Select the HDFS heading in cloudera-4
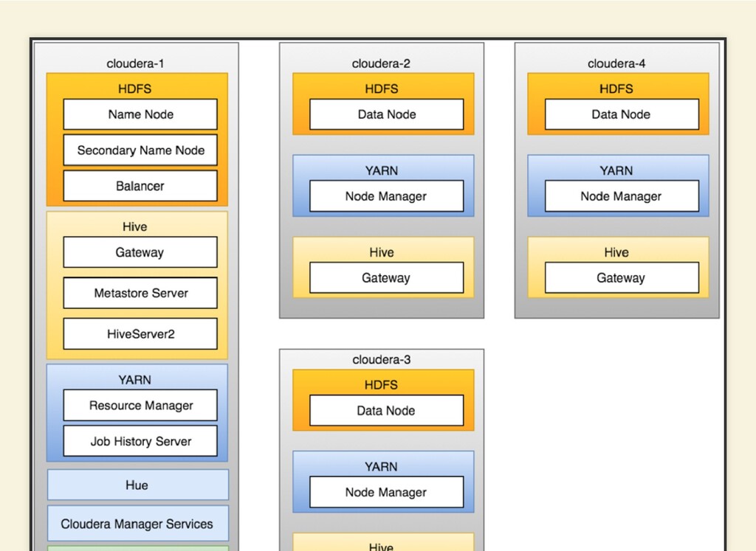 coord(616,89)
